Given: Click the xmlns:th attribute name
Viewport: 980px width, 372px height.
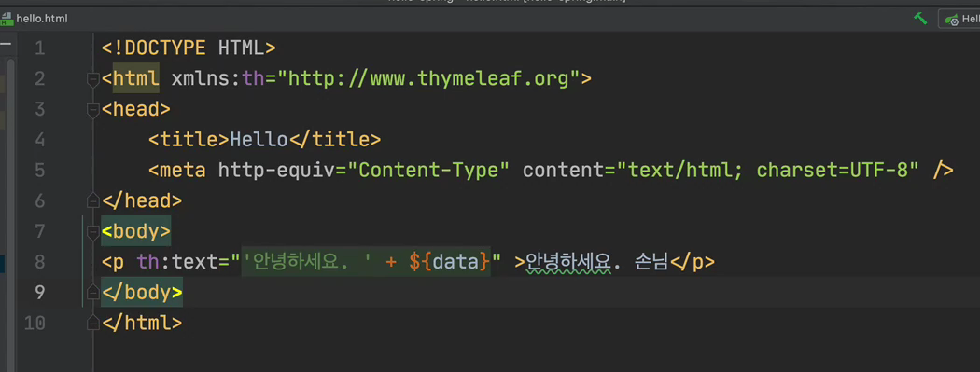Looking at the screenshot, I should [x=218, y=79].
